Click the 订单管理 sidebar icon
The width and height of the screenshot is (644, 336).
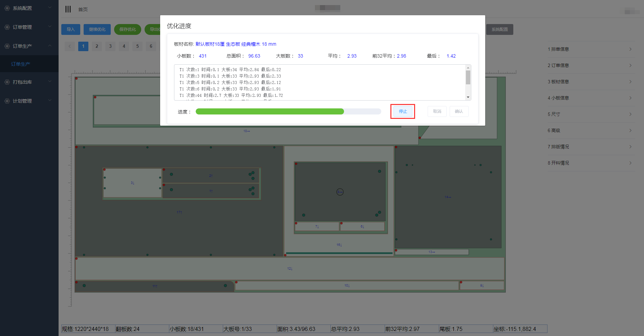coord(7,27)
